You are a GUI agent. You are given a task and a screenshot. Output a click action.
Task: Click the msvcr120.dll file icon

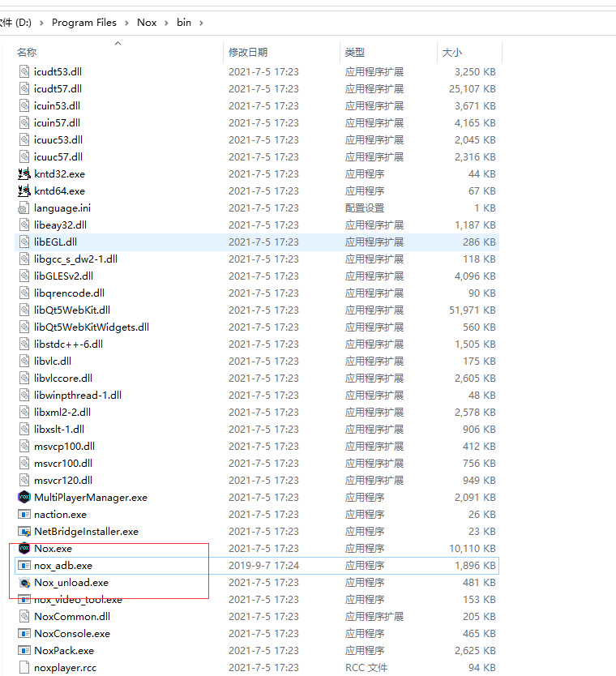click(x=24, y=481)
